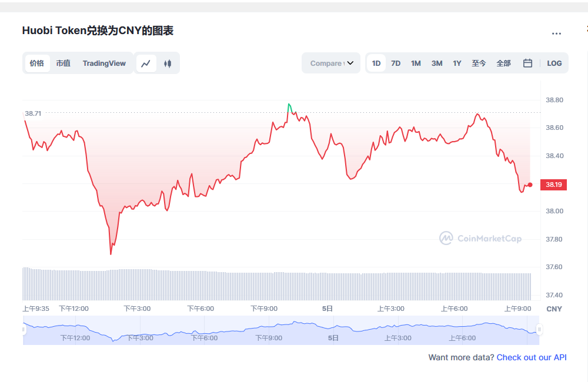The height and width of the screenshot is (382, 588).
Task: Click the 38.71 opening price label
Action: coord(33,113)
